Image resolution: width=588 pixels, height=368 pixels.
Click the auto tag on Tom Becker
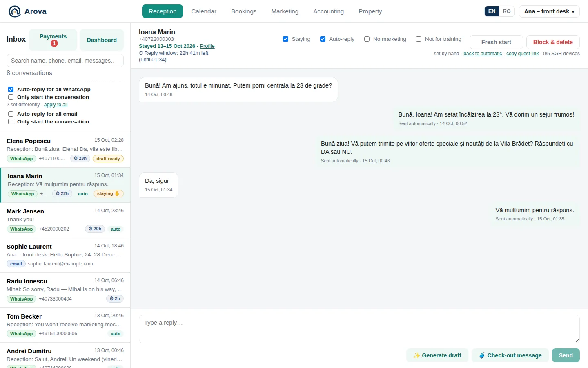[x=116, y=334]
